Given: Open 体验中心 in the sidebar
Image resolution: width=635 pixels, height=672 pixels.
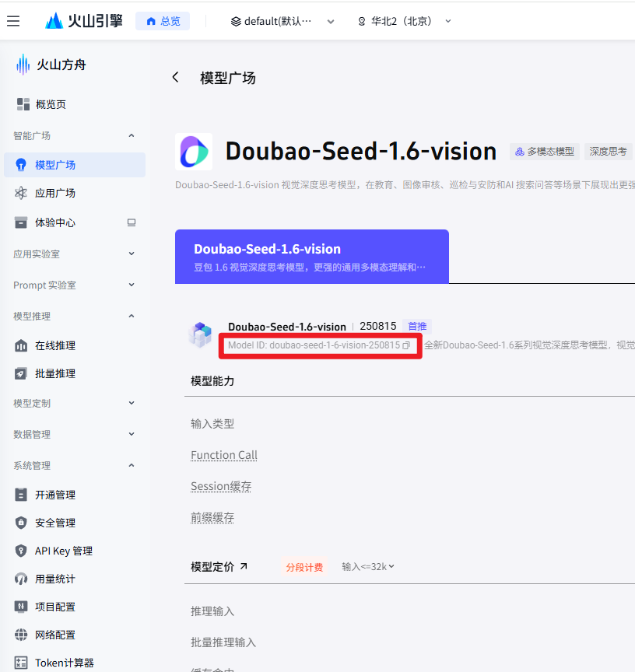Looking at the screenshot, I should tap(54, 222).
